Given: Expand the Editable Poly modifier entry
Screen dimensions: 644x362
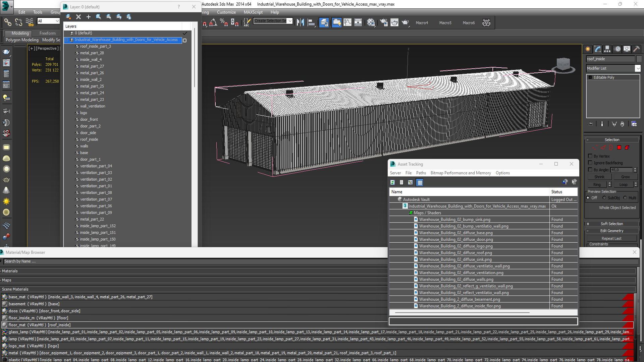Looking at the screenshot, I should point(590,77).
